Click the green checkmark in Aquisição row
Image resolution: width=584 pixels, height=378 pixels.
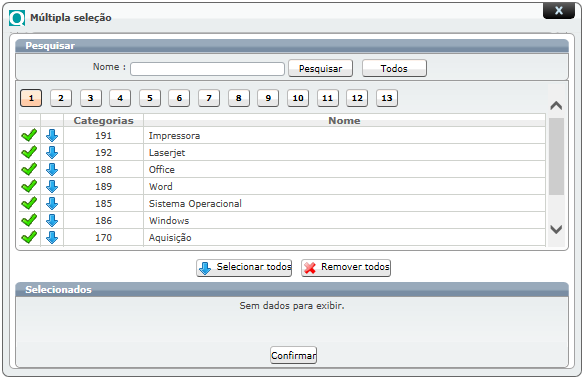click(x=29, y=237)
